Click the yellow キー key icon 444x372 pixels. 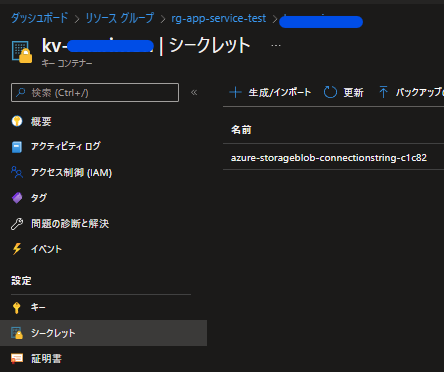[x=16, y=308]
